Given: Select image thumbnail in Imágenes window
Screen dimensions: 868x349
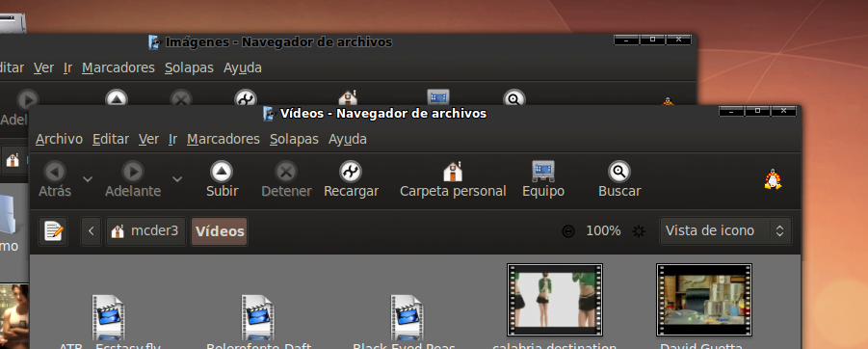Looking at the screenshot, I should 14,316.
